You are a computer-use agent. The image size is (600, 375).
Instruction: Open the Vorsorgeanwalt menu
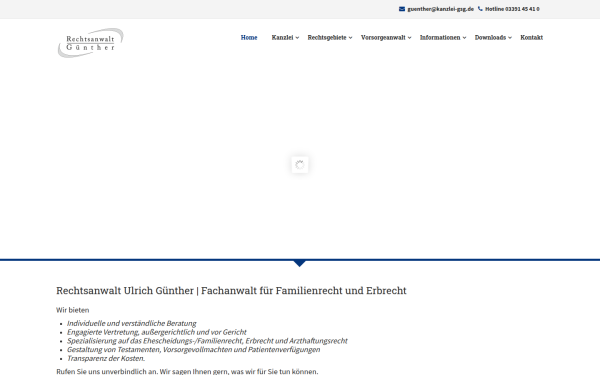tap(383, 38)
